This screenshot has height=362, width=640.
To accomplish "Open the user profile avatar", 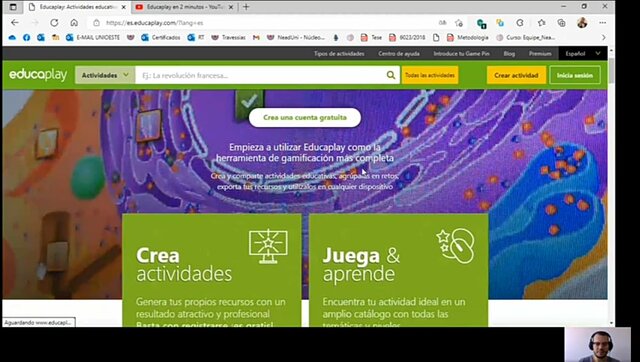I will coord(582,22).
